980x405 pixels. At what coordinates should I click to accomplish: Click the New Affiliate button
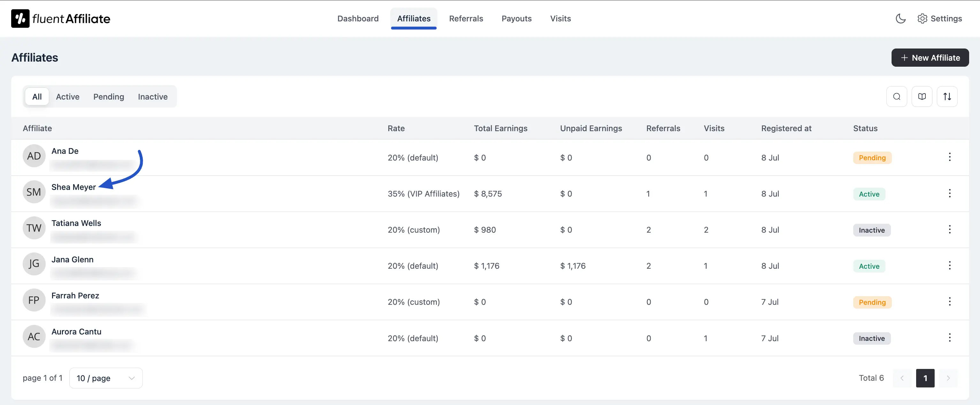pyautogui.click(x=930, y=57)
